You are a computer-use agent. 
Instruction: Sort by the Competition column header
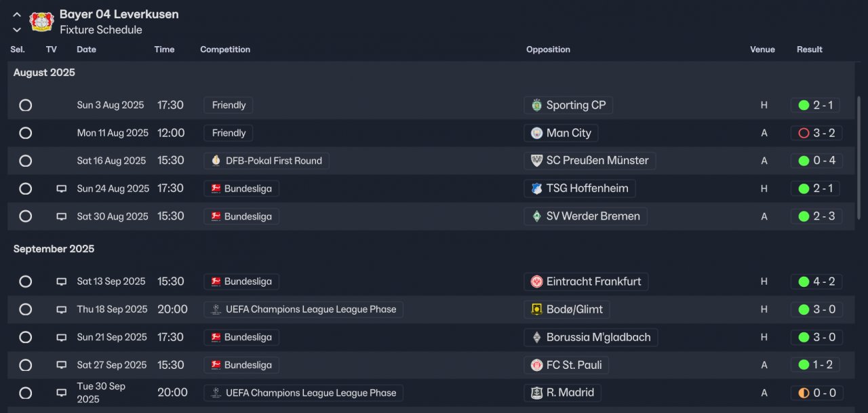[x=225, y=50]
